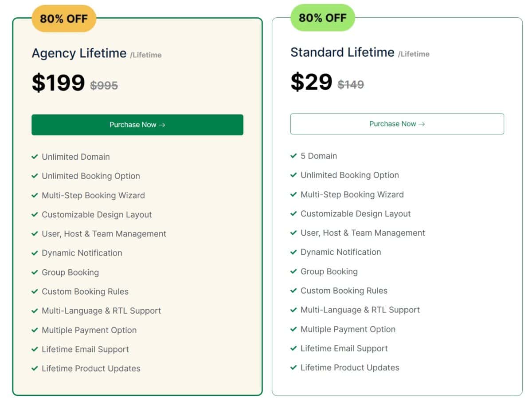
Task: Click checkmark beside Agency Multi-Step Booking Wizard
Action: coord(35,195)
